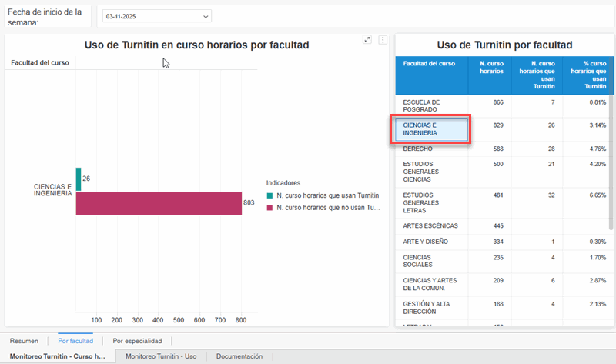Viewport: 616px width, 364px height.
Task: Go to the Documentación sheet
Action: tap(239, 356)
